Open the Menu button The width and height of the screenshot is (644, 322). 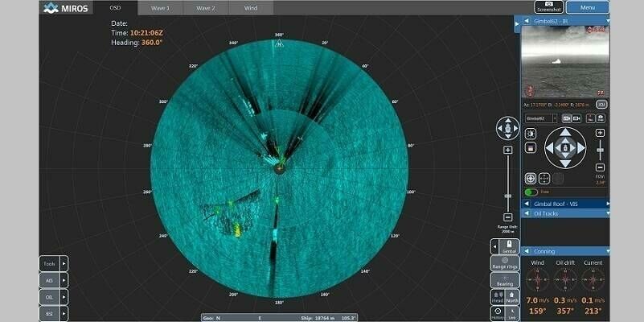(588, 7)
